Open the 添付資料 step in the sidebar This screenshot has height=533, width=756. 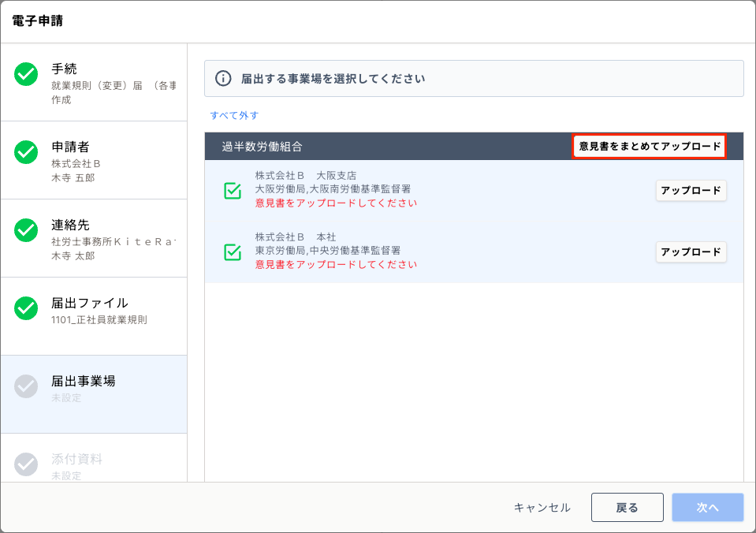(94, 458)
